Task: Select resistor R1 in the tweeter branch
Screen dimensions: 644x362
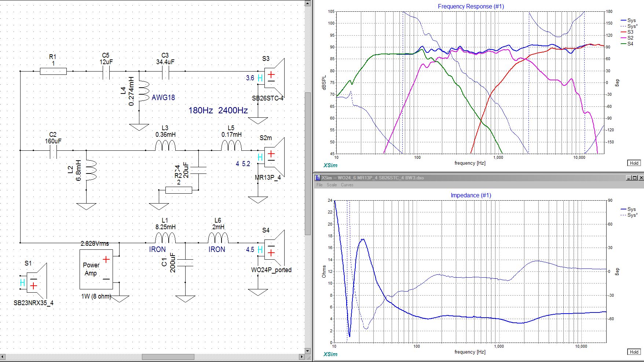Action: point(53,71)
